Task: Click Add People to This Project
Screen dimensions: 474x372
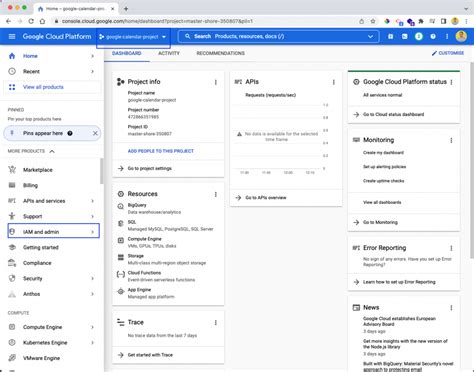Action: point(161,151)
